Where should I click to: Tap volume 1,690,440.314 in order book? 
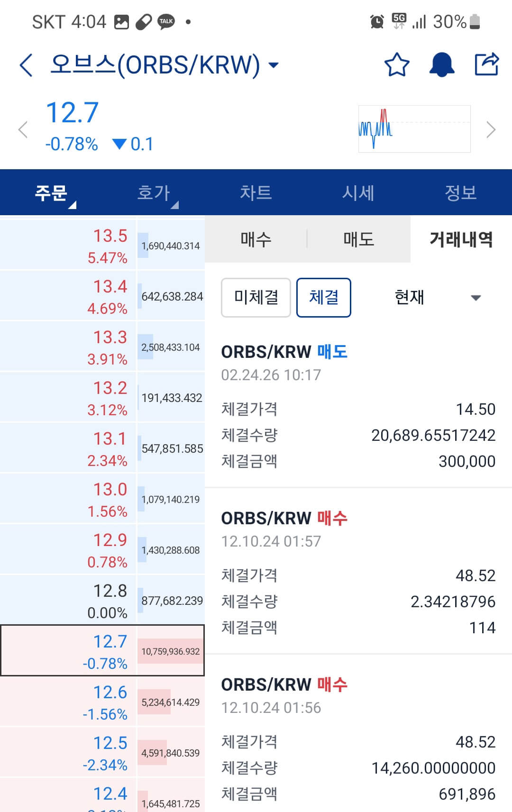coord(171,246)
